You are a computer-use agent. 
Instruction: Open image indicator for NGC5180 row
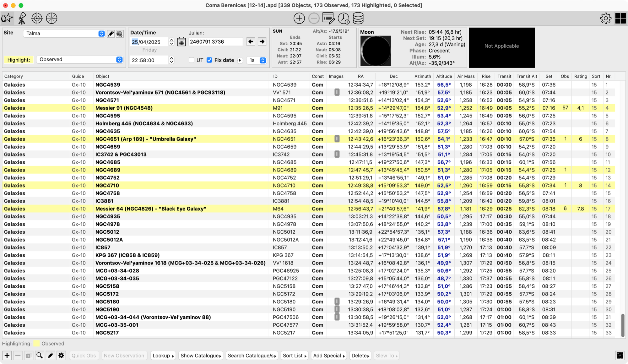click(337, 302)
